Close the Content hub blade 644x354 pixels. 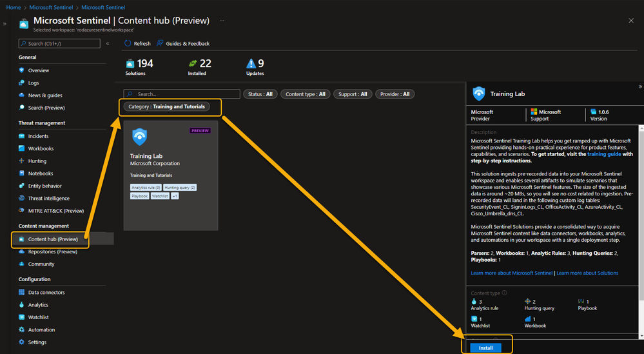click(x=631, y=21)
